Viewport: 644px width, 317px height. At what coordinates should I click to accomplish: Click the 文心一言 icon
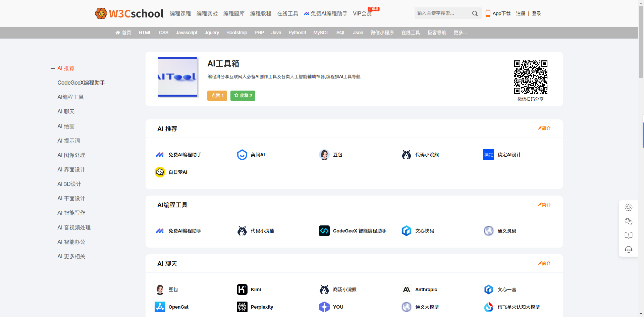pyautogui.click(x=488, y=289)
